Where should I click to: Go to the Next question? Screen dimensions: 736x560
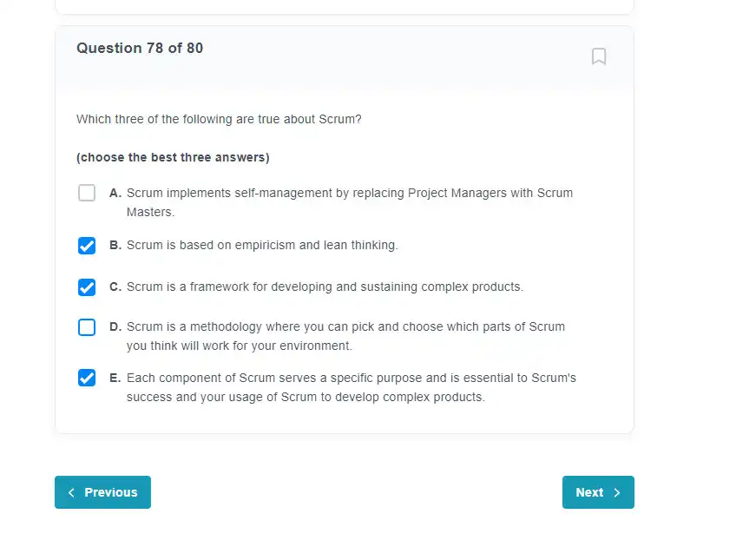[x=598, y=492]
